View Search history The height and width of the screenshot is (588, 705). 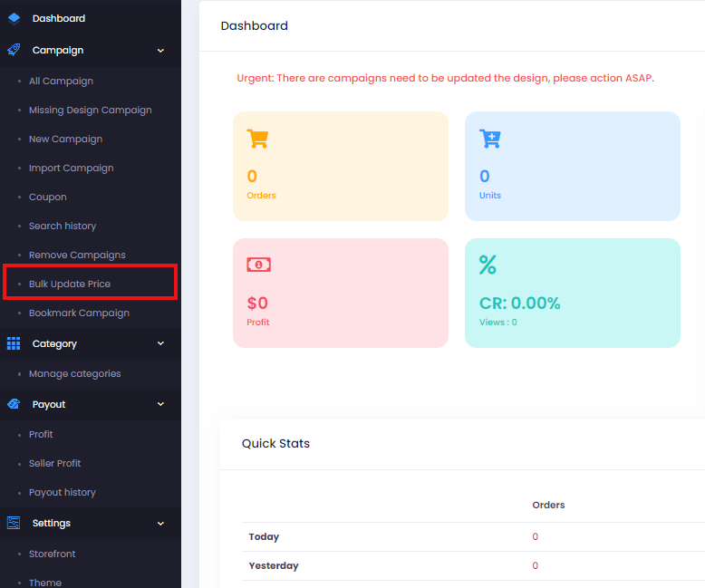point(63,226)
